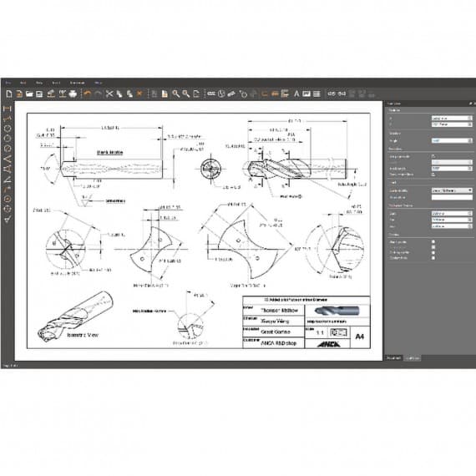Select the orange C-shaped tool in the toolbar

click(x=264, y=94)
